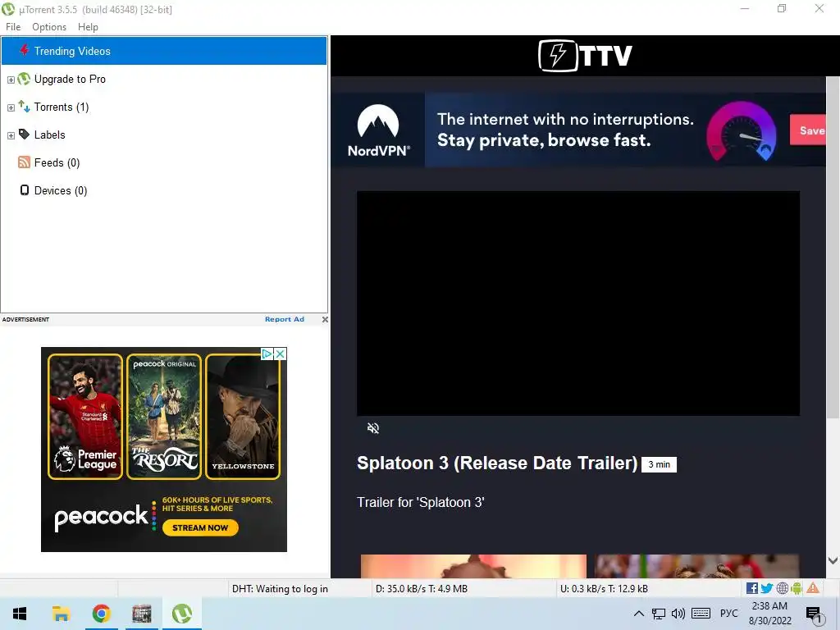
Task: Click the volume speaker icon in tray
Action: [x=678, y=614]
